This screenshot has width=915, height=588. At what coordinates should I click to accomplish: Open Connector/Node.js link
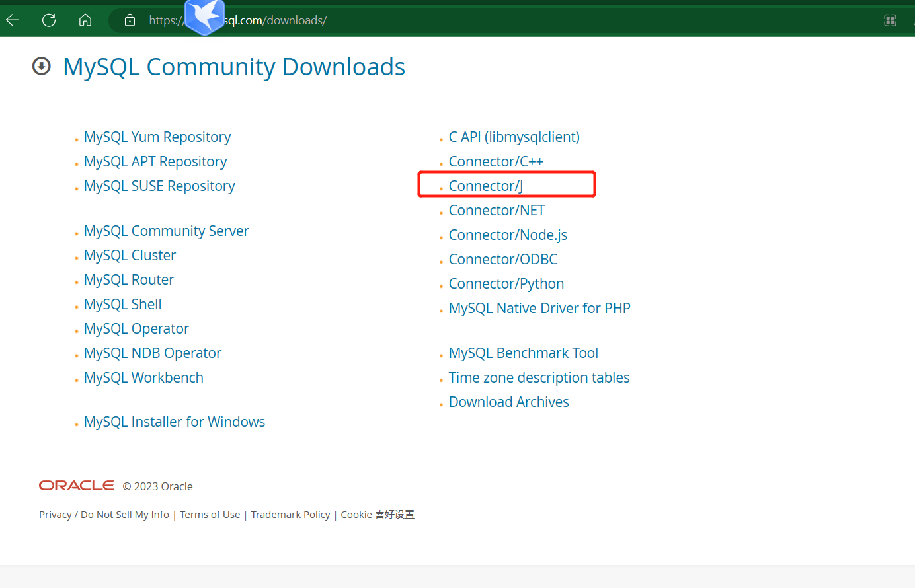pos(508,235)
